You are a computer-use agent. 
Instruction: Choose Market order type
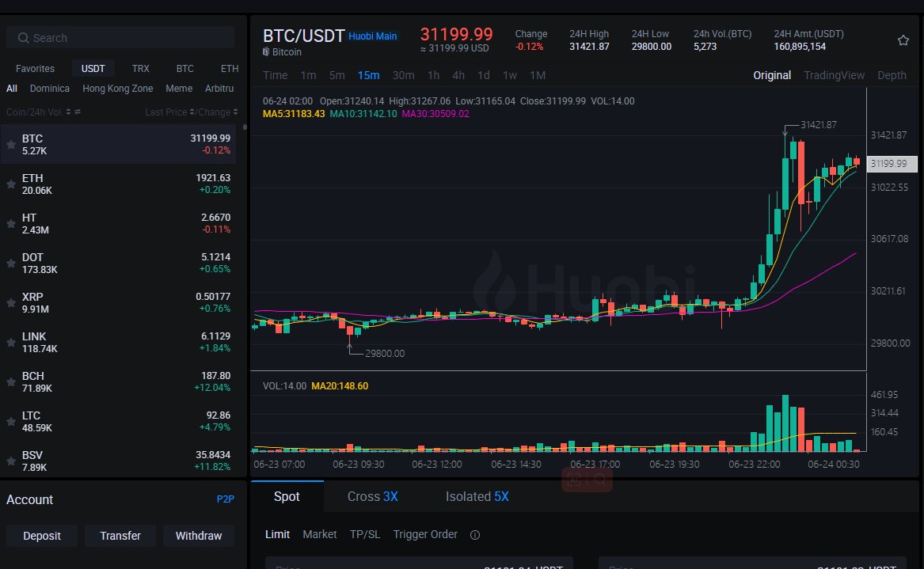pyautogui.click(x=319, y=534)
